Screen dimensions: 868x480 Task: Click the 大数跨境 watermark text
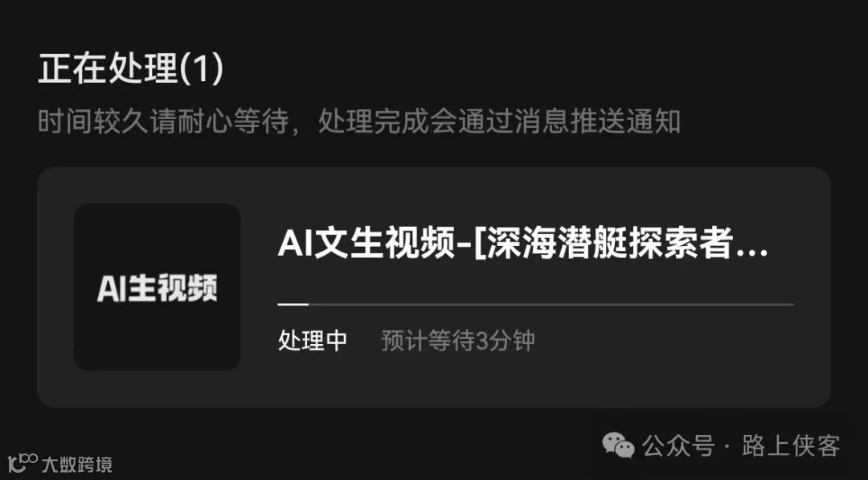[x=77, y=464]
